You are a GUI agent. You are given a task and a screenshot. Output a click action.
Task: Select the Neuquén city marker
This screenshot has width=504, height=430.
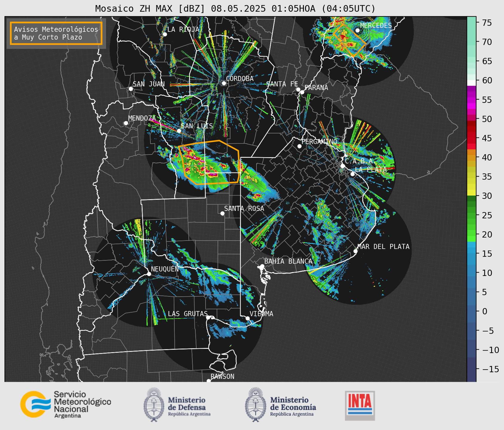point(149,274)
